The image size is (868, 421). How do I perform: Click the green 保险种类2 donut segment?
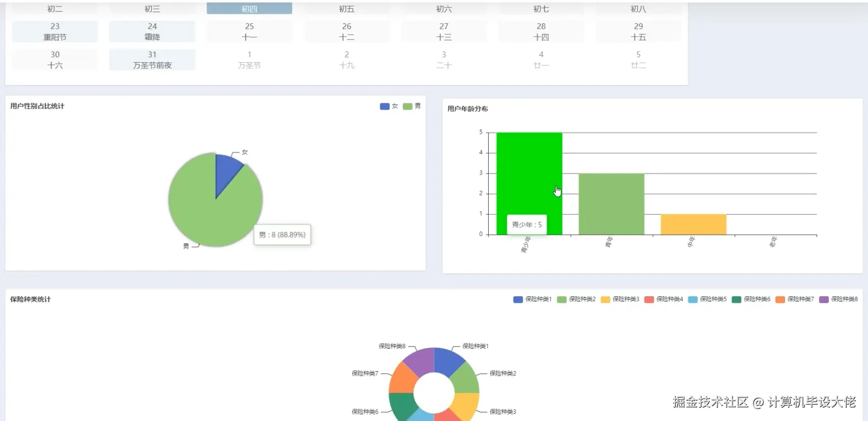[465, 379]
